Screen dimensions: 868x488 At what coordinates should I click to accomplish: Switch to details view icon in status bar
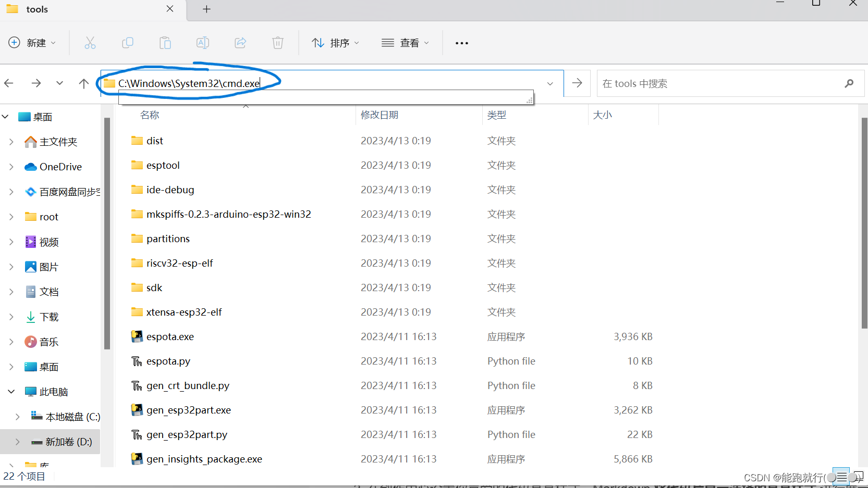[841, 477]
